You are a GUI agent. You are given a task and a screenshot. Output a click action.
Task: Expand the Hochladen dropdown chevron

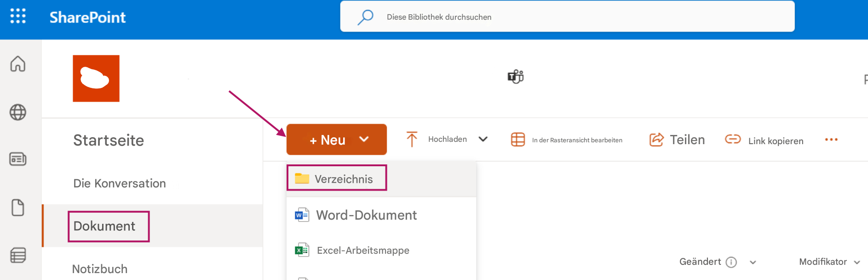point(483,139)
